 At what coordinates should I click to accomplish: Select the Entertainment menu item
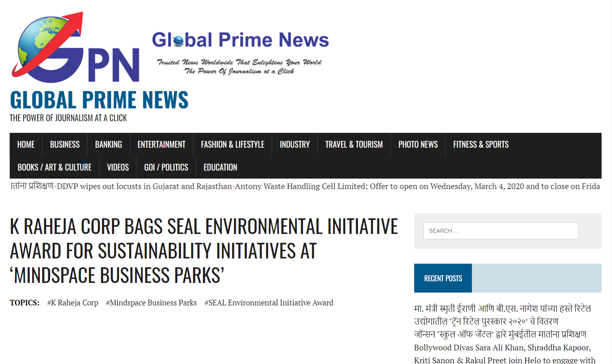coord(161,144)
